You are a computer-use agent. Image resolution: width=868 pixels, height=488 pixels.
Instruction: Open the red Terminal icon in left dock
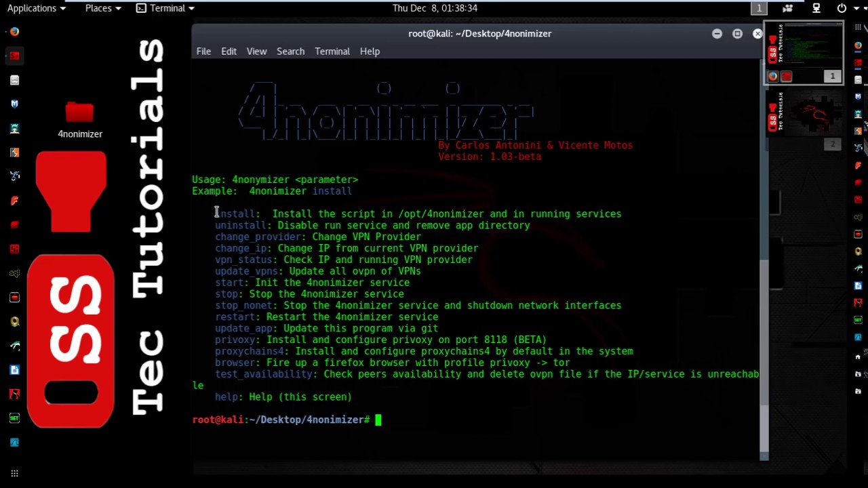click(14, 56)
